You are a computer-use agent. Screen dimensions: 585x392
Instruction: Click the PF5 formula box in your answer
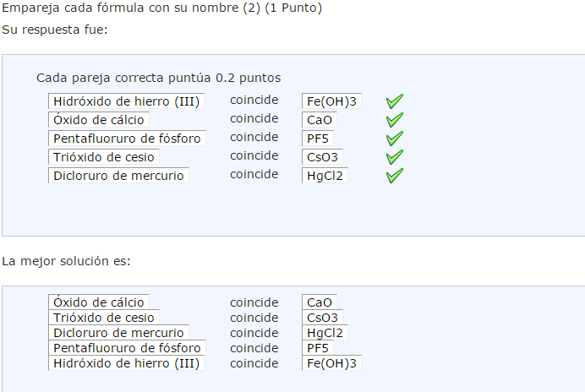tap(317, 139)
